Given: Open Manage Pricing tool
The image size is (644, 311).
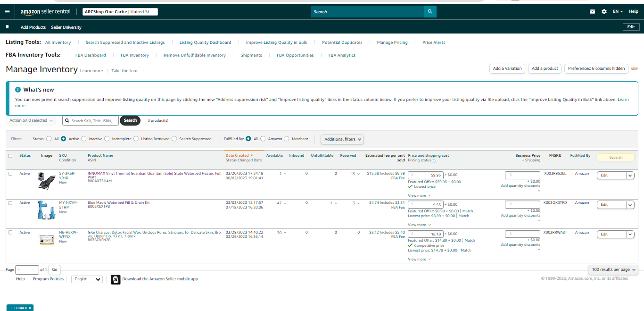Looking at the screenshot, I should (392, 42).
